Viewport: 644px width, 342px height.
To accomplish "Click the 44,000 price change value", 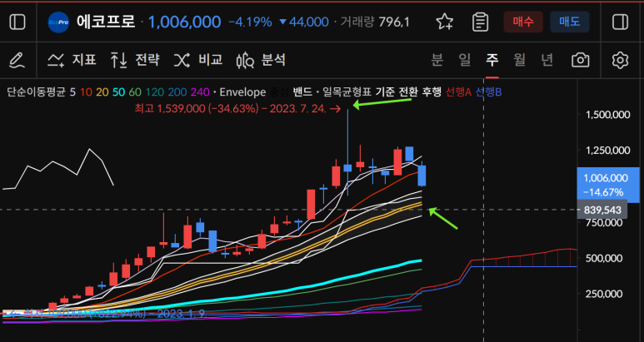I will [x=308, y=22].
